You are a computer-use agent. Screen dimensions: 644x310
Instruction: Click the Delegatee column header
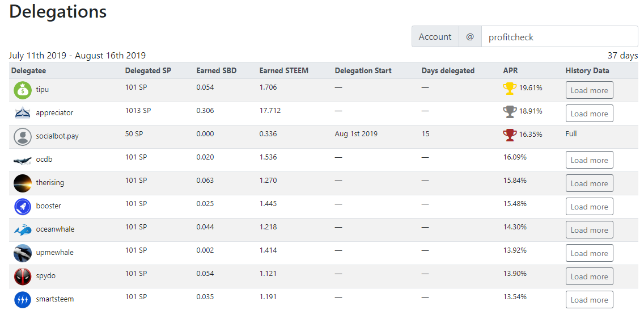coord(29,71)
